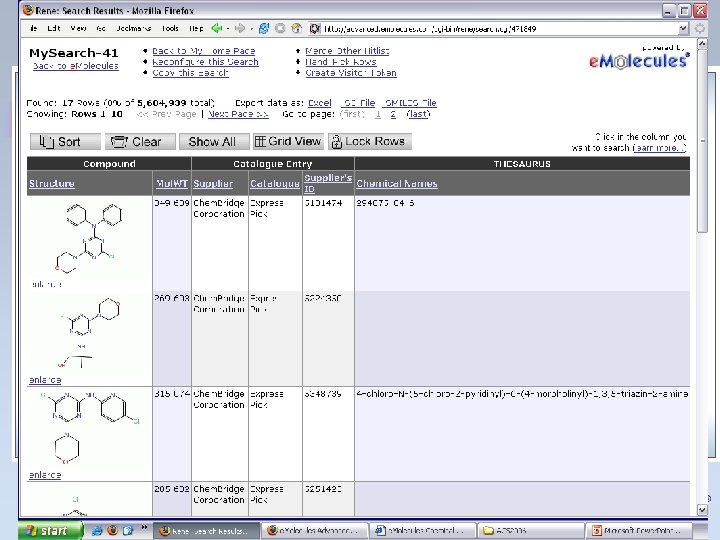Open the Help menu
Image resolution: width=720 pixels, height=540 pixels.
click(196, 28)
